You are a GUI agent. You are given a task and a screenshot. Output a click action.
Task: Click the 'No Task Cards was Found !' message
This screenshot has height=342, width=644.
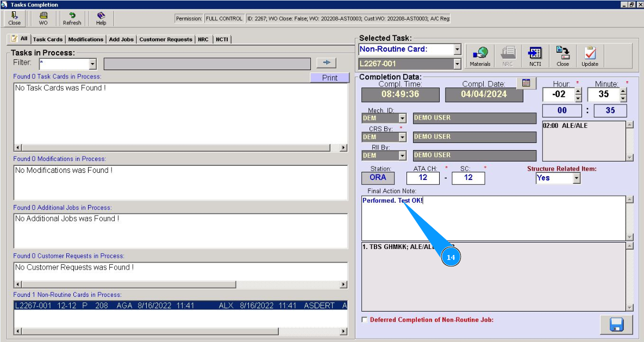tap(60, 88)
